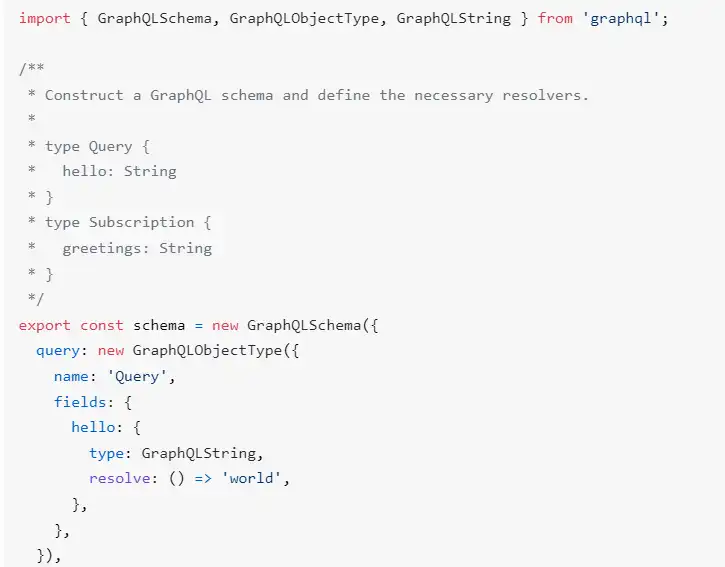Image resolution: width=725 pixels, height=567 pixels.
Task: Click the arrow '=>' operator in resolve line
Action: pyautogui.click(x=203, y=478)
